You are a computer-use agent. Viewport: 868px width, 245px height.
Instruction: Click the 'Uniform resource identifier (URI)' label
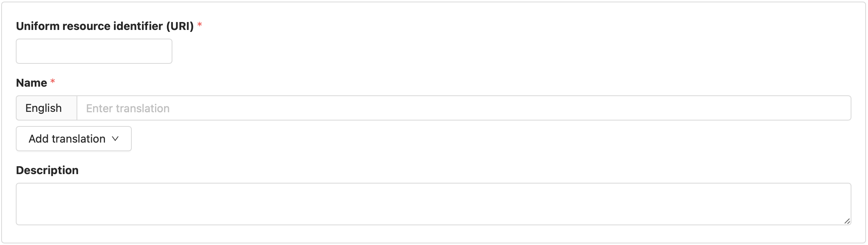(x=105, y=26)
